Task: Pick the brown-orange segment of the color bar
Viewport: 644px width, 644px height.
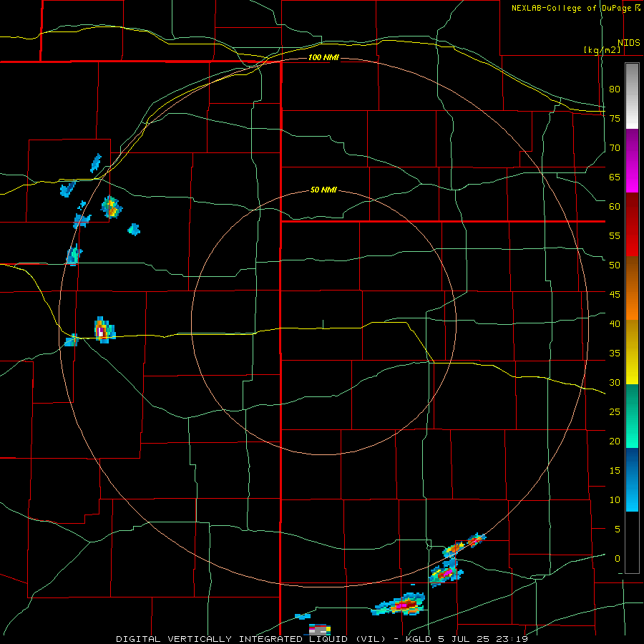Action: pos(632,288)
